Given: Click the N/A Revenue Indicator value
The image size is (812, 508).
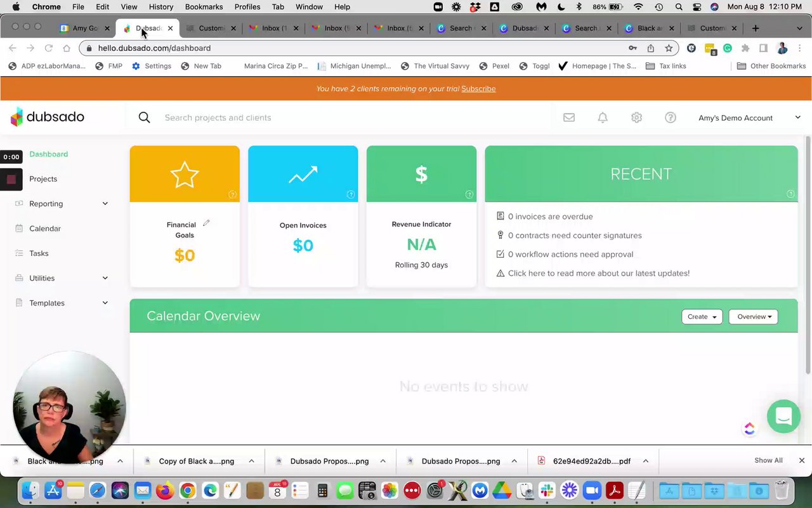Looking at the screenshot, I should click(421, 244).
